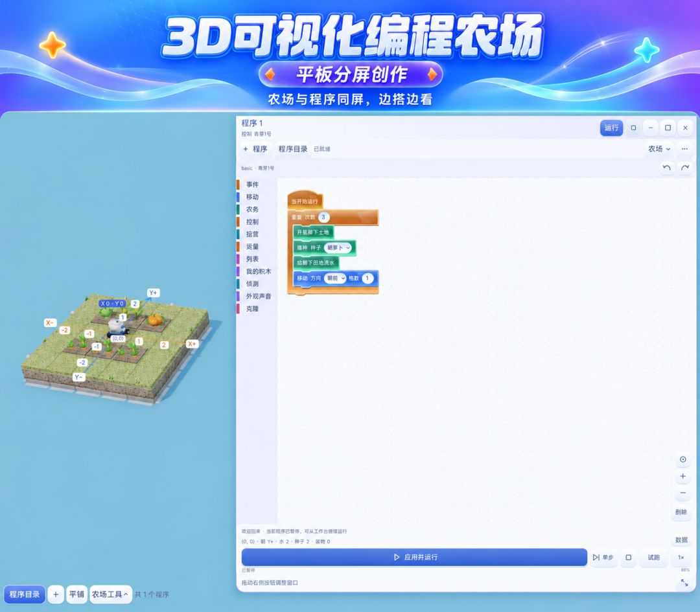Click the resize arrows icon at bottom right
This screenshot has height=612, width=700.
point(684,583)
